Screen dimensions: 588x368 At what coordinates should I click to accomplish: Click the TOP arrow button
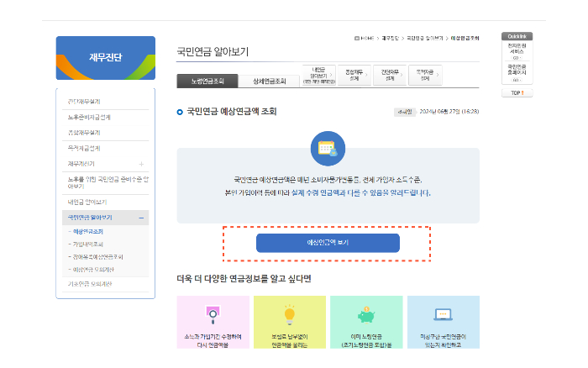point(517,93)
